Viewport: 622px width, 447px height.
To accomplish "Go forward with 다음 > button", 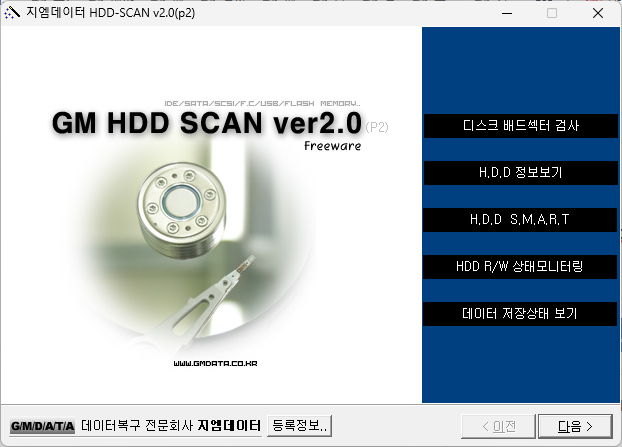I will (575, 426).
